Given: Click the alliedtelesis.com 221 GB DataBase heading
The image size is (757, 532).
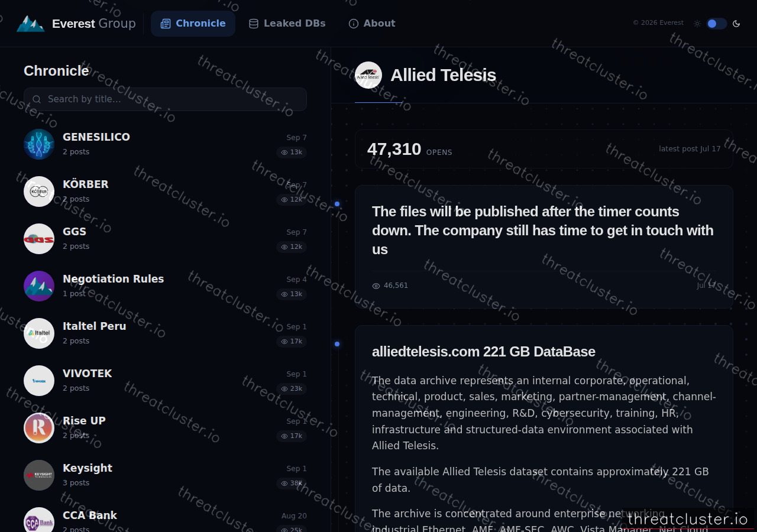Looking at the screenshot, I should tap(484, 352).
